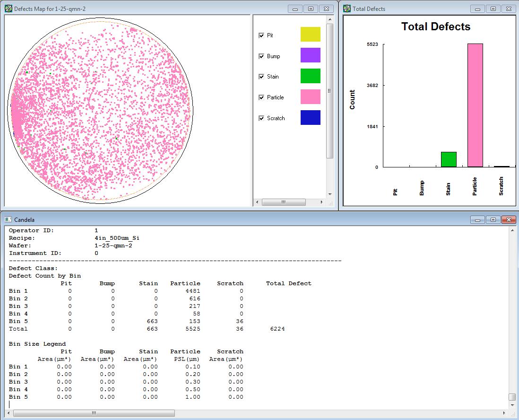Maximize the Defects Map window

311,9
